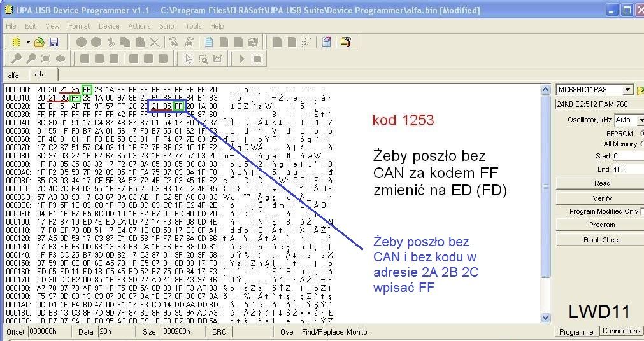Switch to the first inactive alfa tab
Image resolution: width=644 pixels, height=341 pixels.
[x=13, y=75]
